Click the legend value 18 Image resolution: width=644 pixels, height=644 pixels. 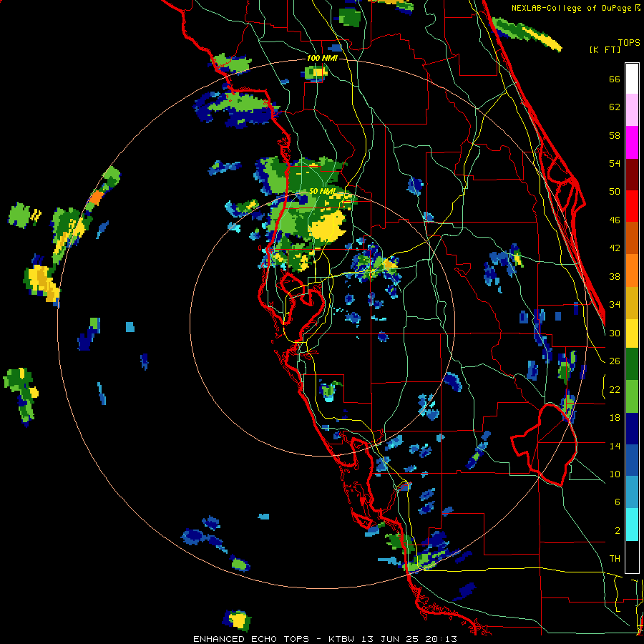coord(615,418)
